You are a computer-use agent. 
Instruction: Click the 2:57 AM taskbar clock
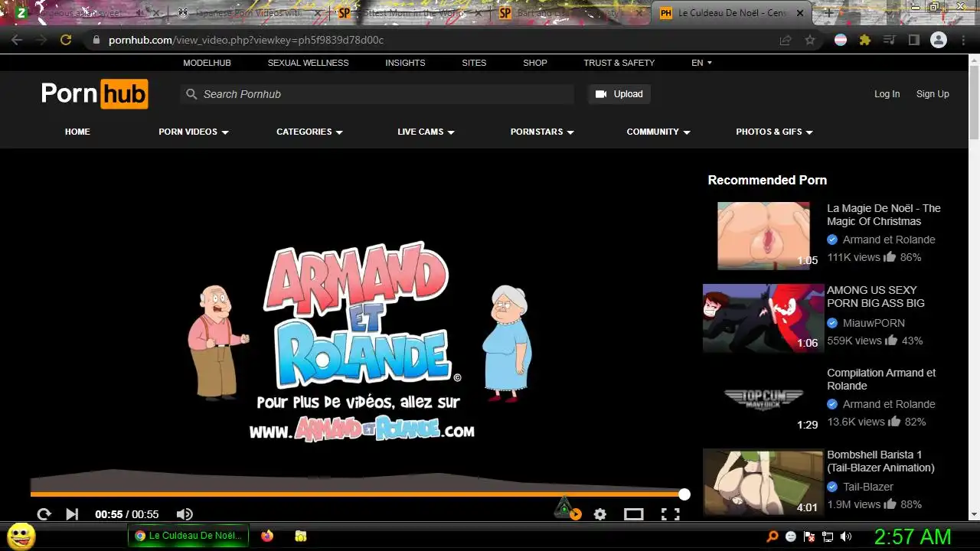click(913, 536)
